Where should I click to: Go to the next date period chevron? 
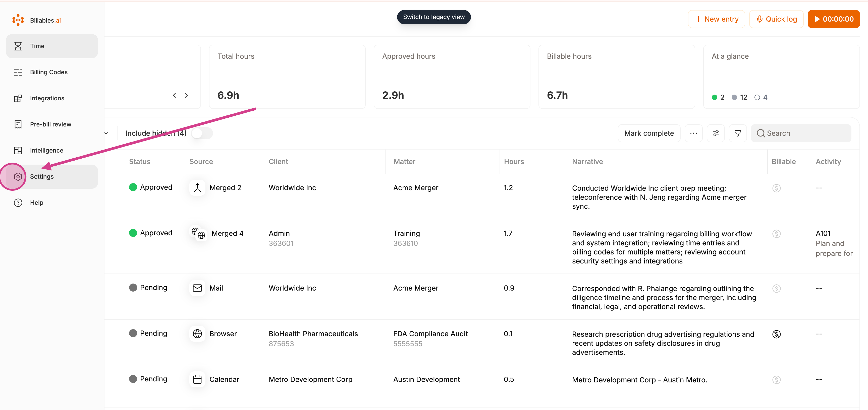pos(186,96)
